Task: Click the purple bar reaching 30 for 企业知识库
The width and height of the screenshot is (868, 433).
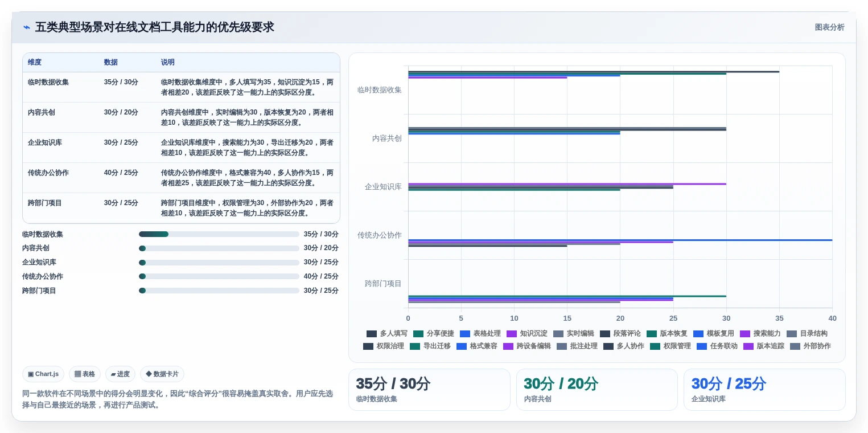Action: pyautogui.click(x=567, y=183)
